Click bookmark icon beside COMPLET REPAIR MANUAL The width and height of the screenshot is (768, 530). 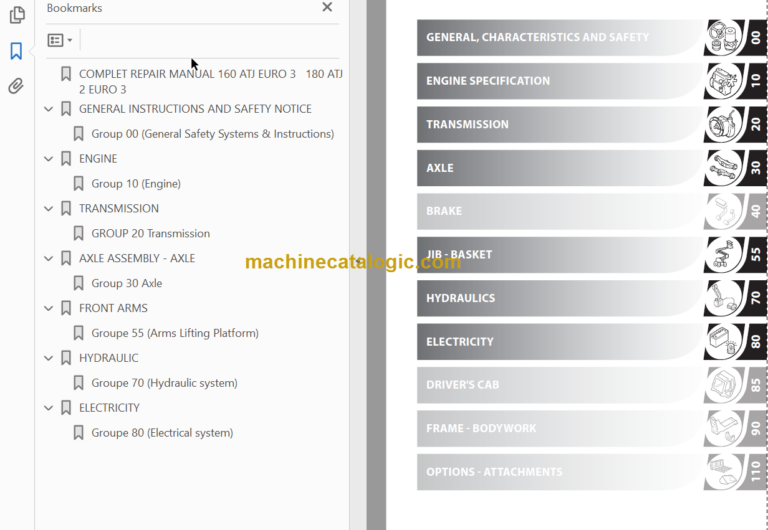(x=66, y=74)
